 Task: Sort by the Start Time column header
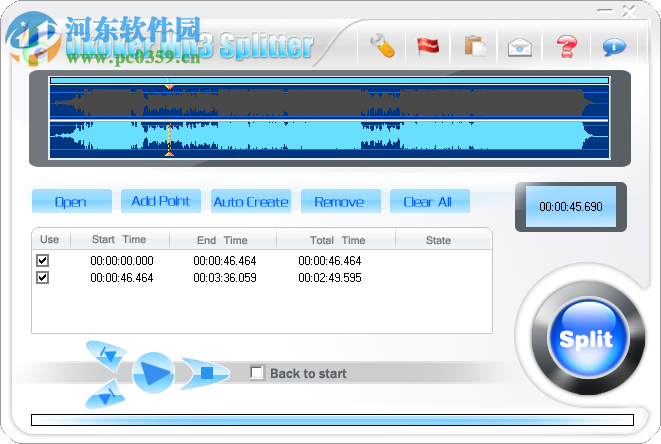point(120,239)
